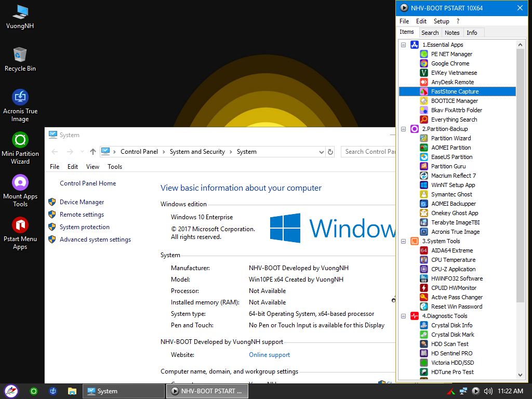
Task: Open File Explorer from taskbar
Action: tap(72, 391)
